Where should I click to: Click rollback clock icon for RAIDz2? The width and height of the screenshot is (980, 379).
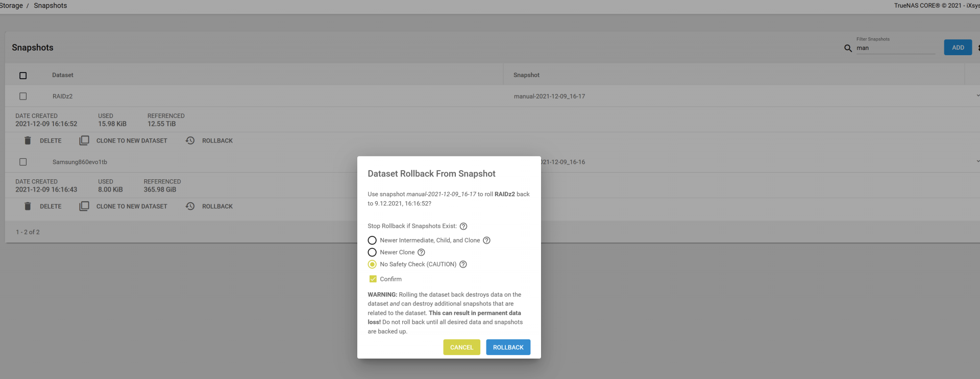tap(190, 140)
